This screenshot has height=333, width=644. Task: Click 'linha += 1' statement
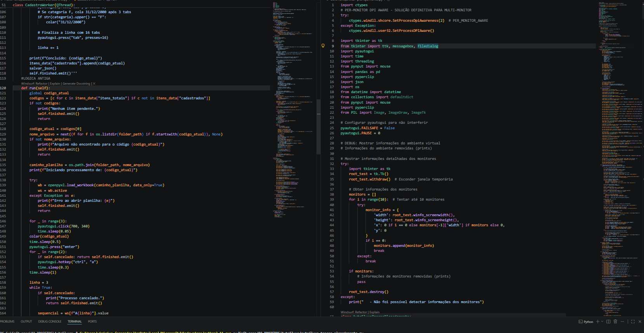tap(48, 48)
